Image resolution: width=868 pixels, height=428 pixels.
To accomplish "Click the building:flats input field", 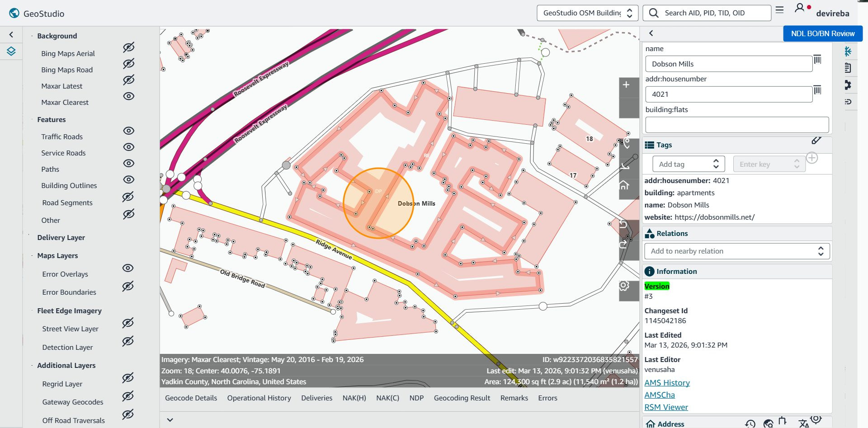I will pos(737,125).
